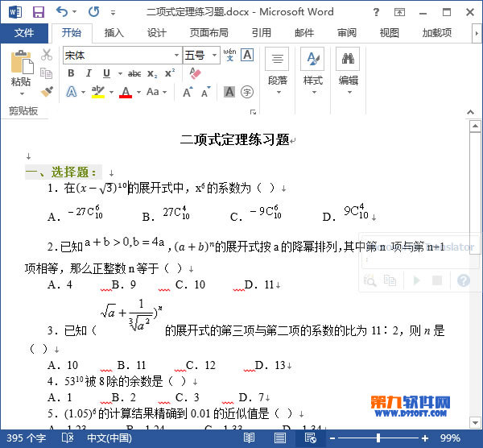This screenshot has height=448, width=483.
Task: Expand font color dropdown arrow
Action: (x=138, y=92)
